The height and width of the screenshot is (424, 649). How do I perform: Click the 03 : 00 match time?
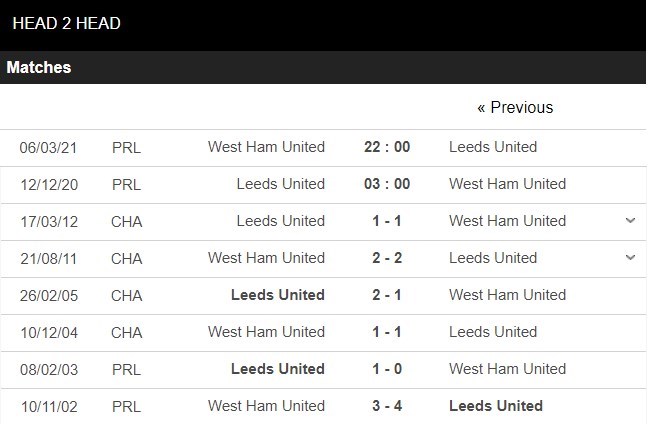pyautogui.click(x=387, y=183)
